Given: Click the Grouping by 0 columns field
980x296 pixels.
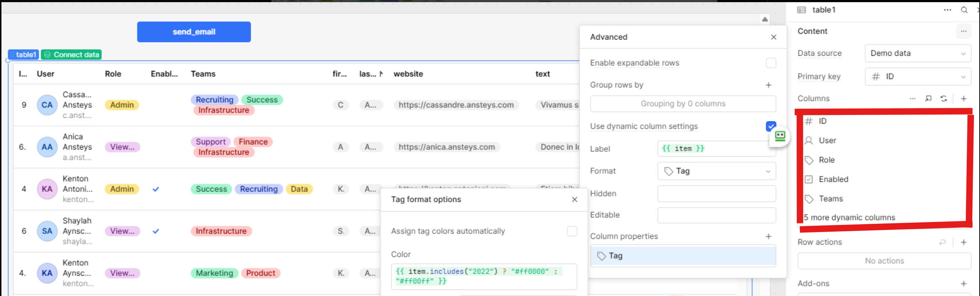Looking at the screenshot, I should 683,103.
